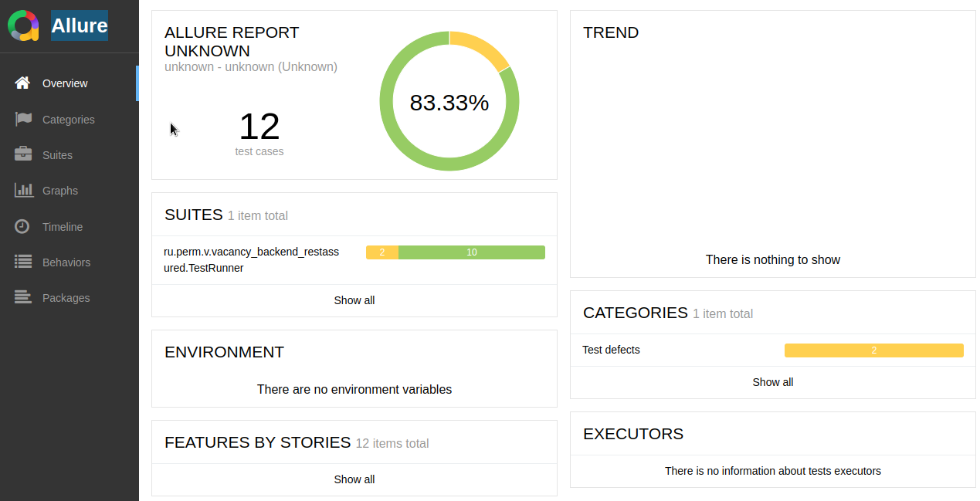Show all in Suites widget
This screenshot has height=501, width=980.
pos(354,300)
